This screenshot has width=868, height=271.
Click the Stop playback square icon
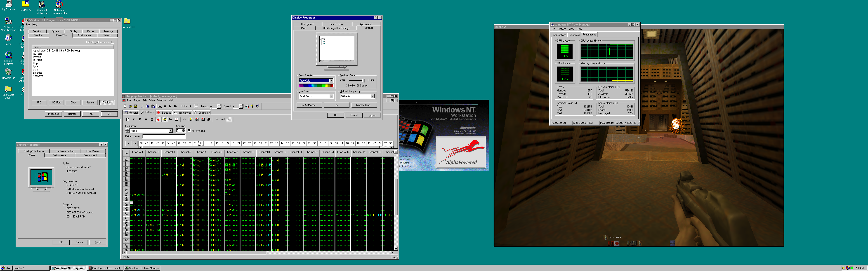tap(165, 106)
